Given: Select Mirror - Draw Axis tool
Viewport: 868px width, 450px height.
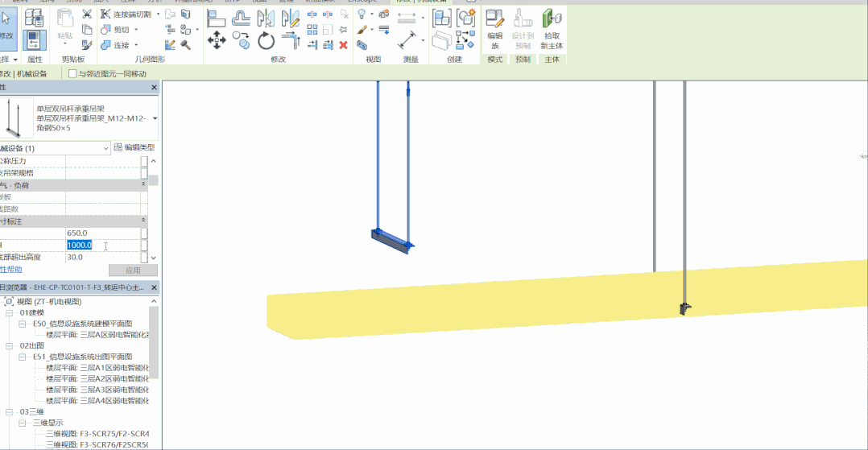Looking at the screenshot, I should [290, 19].
